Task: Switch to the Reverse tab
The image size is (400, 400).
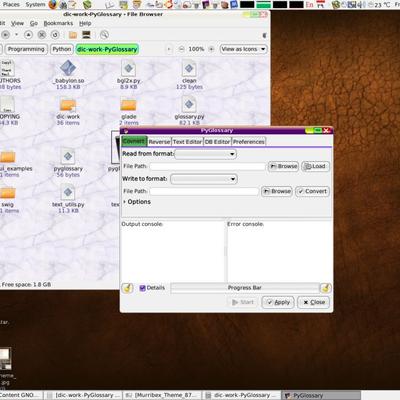Action: tap(159, 142)
